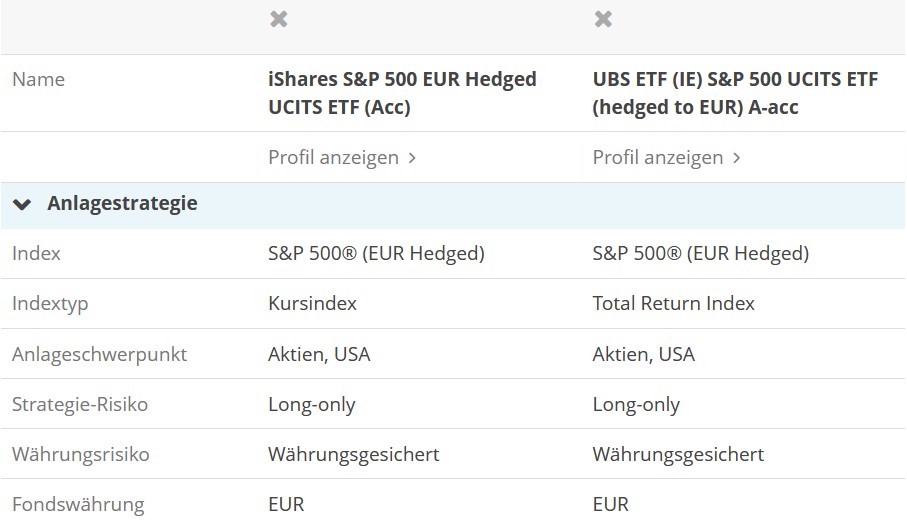The image size is (907, 527).
Task: Remove iShares ETF column with X icon
Action: (279, 19)
